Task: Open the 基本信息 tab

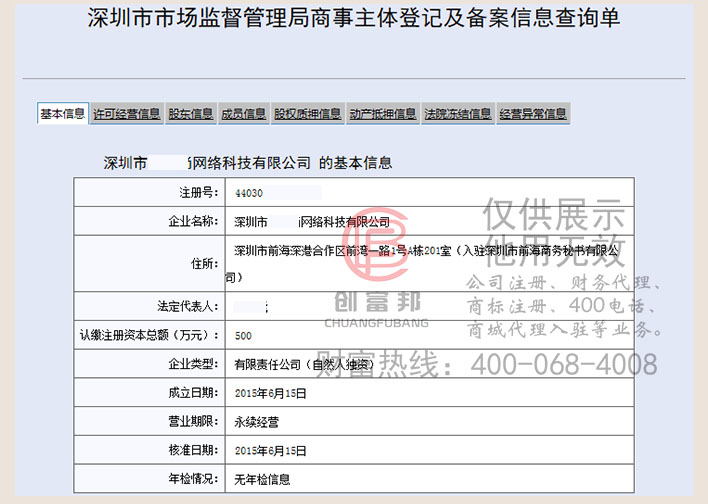Action: [x=62, y=114]
